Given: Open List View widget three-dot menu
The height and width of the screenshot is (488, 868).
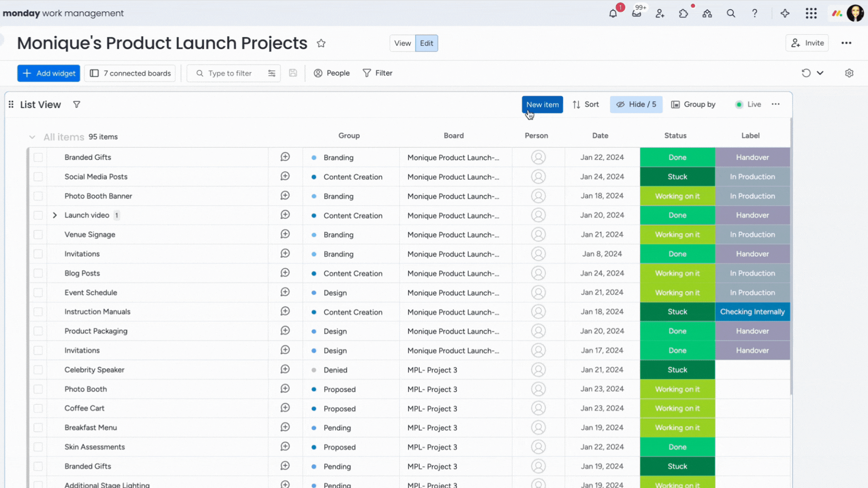Looking at the screenshot, I should pyautogui.click(x=776, y=104).
